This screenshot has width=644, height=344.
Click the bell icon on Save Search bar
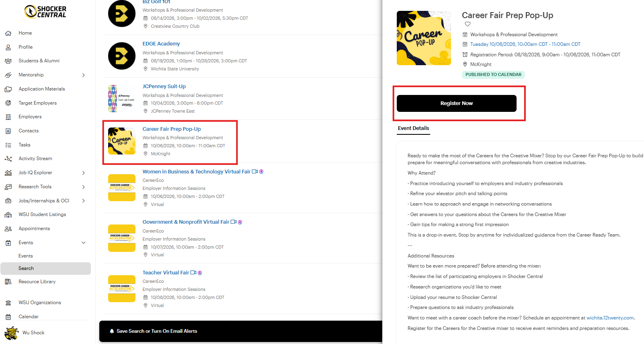112,331
